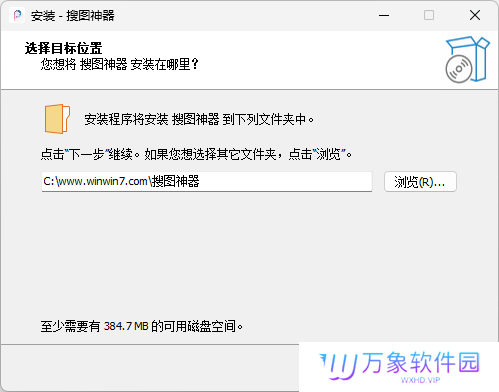Click the instruction text 点击"下一步"继续
The height and width of the screenshot is (392, 499).
click(x=90, y=155)
